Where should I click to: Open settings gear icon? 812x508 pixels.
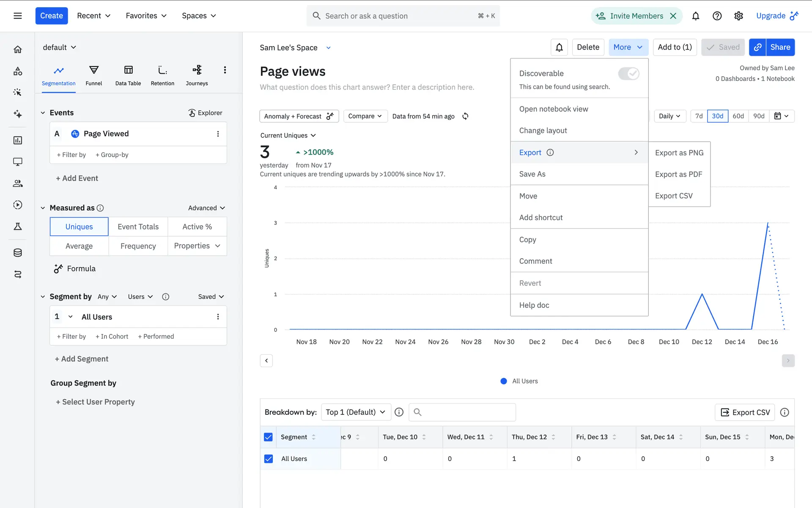click(738, 16)
